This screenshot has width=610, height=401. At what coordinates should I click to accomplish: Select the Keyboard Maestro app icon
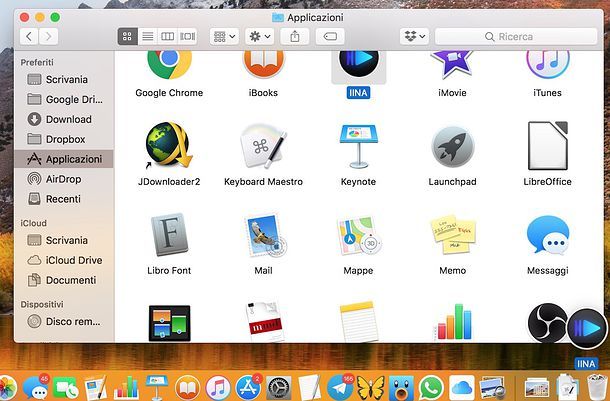(263, 145)
